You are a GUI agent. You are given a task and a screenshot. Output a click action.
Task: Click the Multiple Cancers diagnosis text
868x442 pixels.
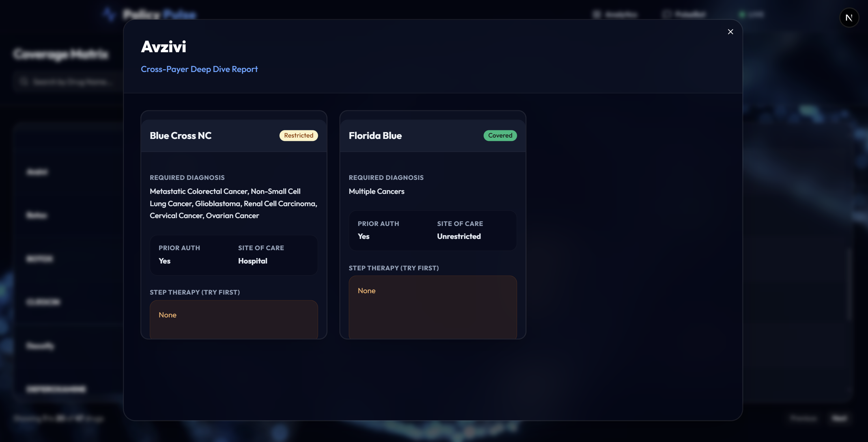click(x=376, y=191)
